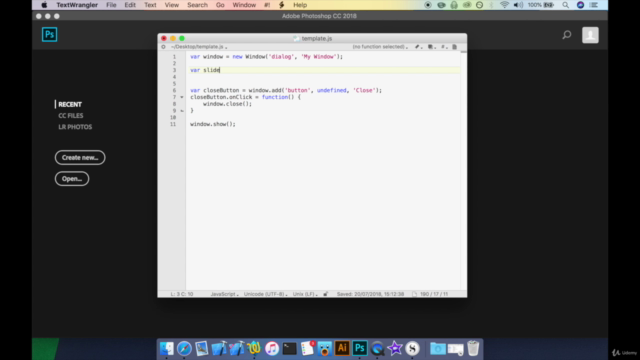
Task: Switch to Photoshop via the dock icon
Action: [x=360, y=349]
